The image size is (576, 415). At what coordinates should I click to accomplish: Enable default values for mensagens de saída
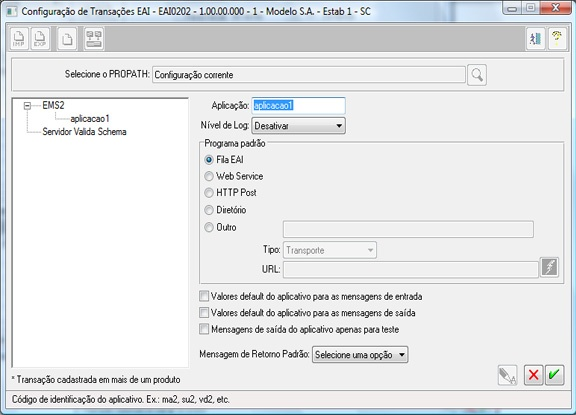point(204,313)
